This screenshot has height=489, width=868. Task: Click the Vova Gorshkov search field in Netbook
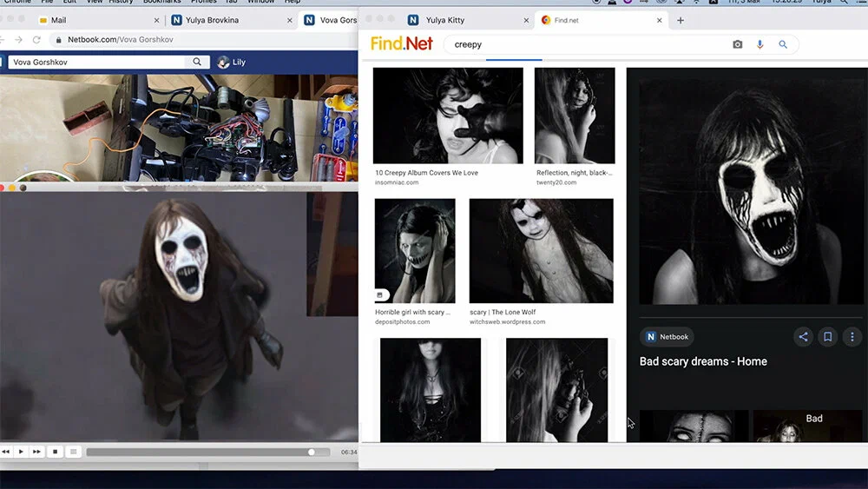tap(97, 62)
